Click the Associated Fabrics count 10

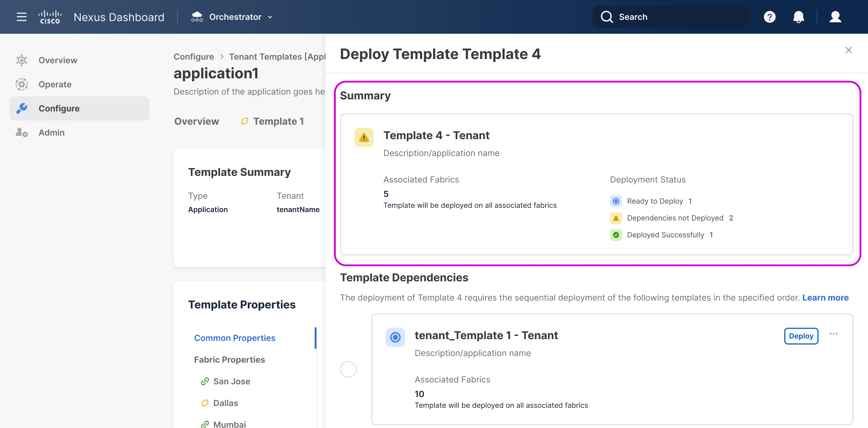(419, 394)
